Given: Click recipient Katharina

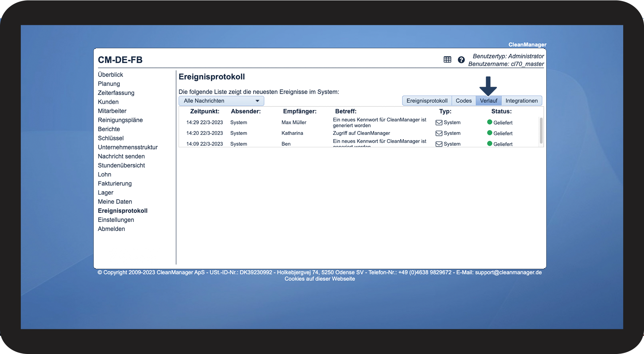Looking at the screenshot, I should pos(292,133).
